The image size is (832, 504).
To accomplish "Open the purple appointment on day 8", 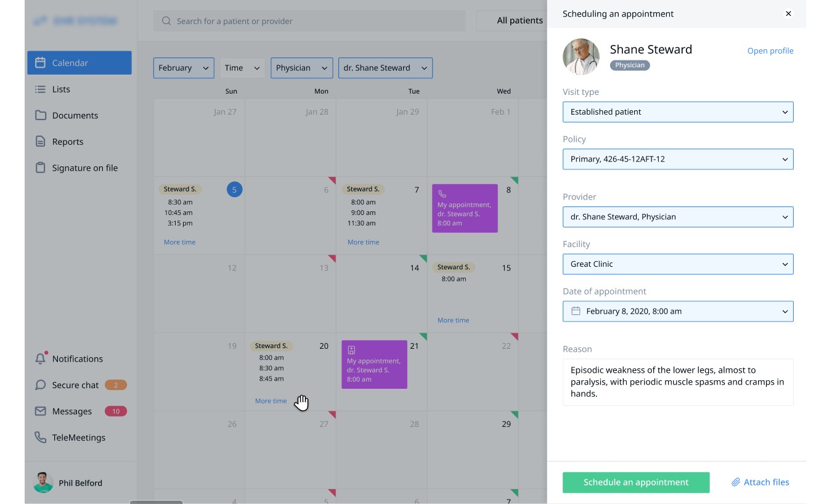I will click(x=465, y=208).
